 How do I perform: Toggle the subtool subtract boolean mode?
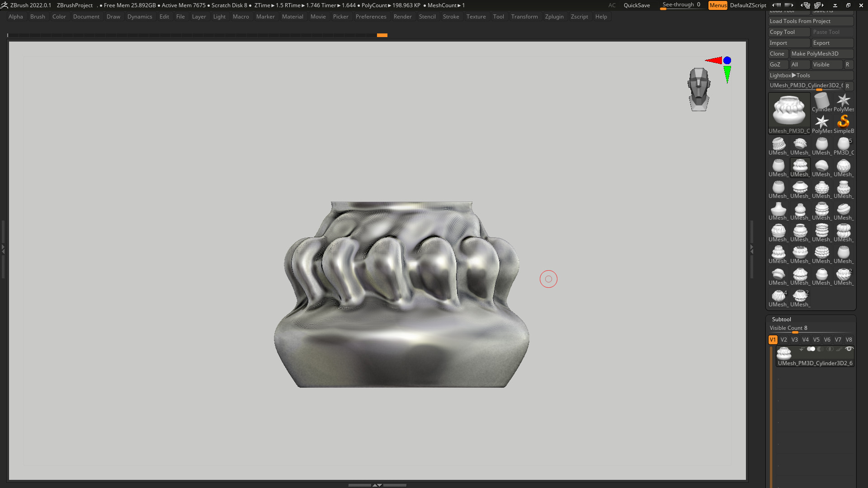[820, 349]
